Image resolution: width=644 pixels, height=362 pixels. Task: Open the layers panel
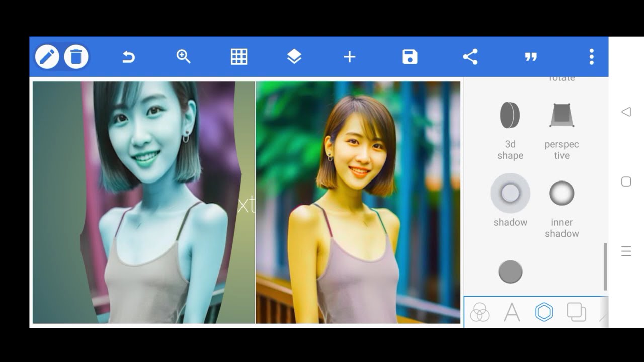click(x=294, y=57)
